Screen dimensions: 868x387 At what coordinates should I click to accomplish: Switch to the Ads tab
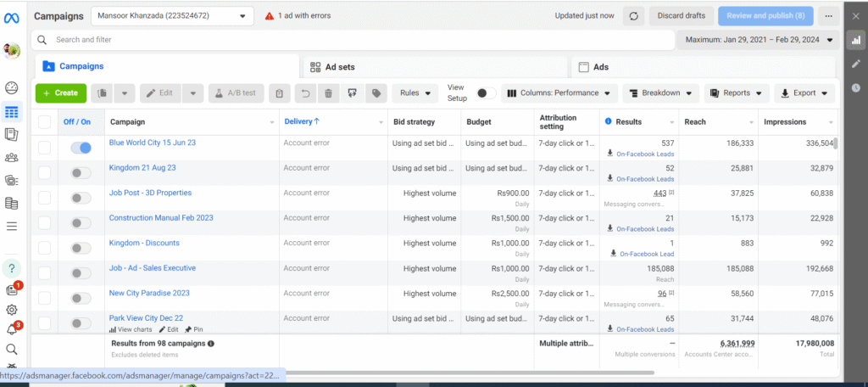[x=703, y=67]
